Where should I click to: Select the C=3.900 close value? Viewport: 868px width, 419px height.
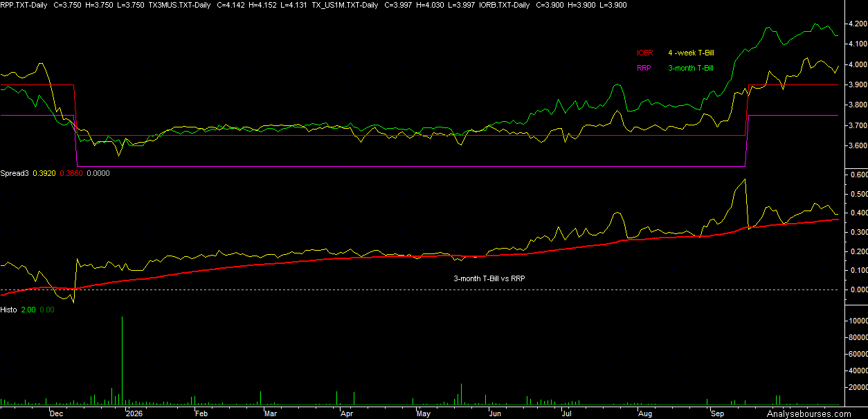[551, 5]
